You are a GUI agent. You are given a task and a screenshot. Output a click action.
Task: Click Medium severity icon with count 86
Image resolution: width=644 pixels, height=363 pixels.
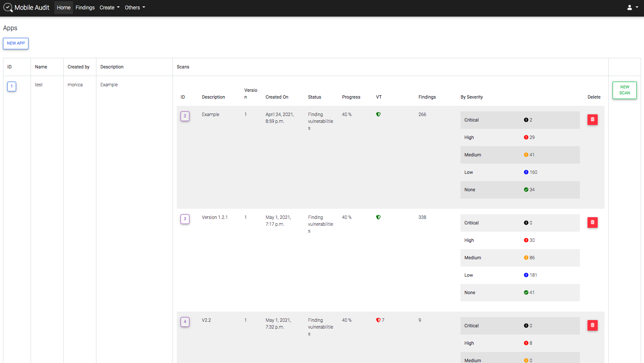(x=526, y=258)
